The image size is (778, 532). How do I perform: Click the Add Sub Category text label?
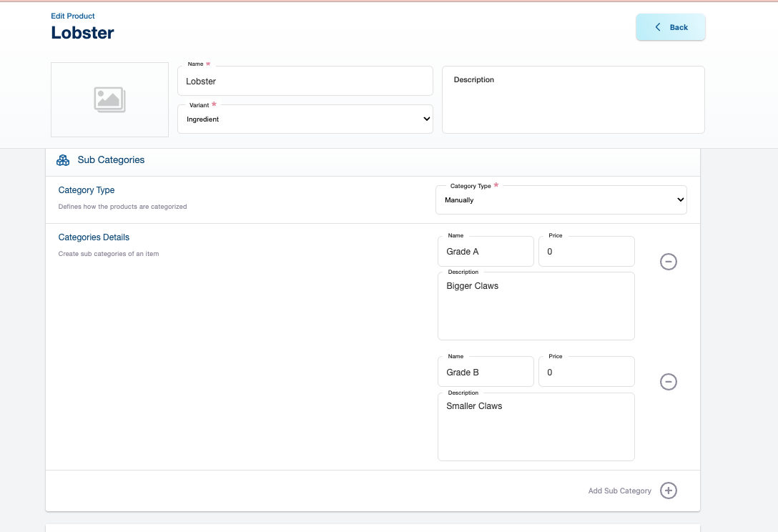tap(619, 491)
